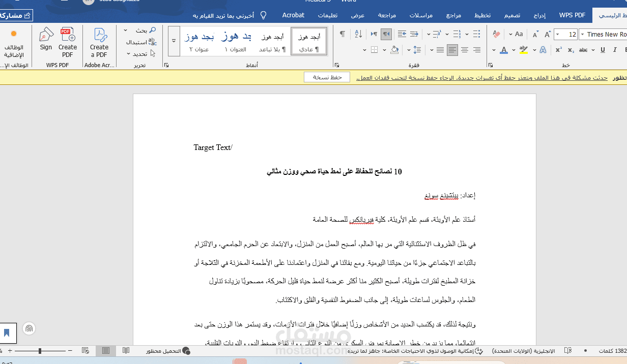
Task: Shrink font size icon
Action: [535, 34]
